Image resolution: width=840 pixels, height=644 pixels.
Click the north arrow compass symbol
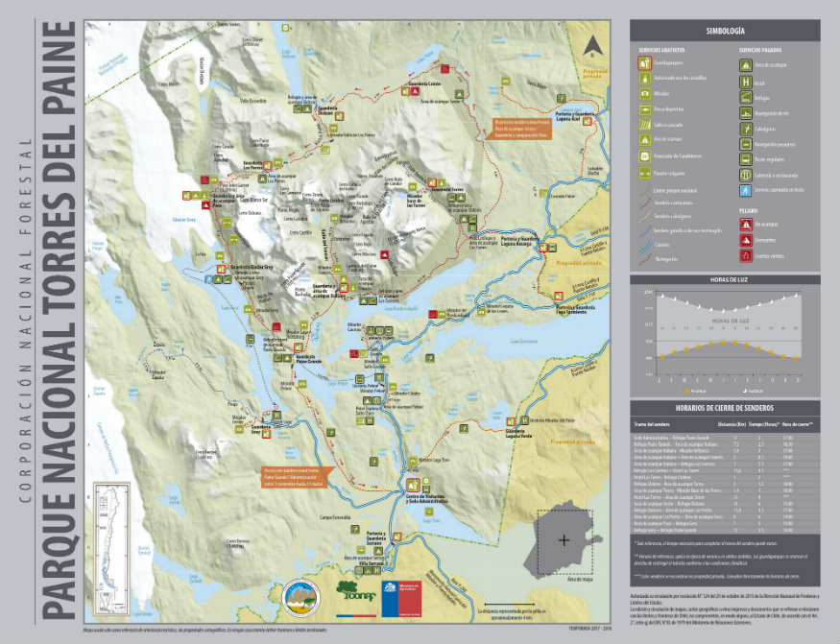(x=592, y=45)
